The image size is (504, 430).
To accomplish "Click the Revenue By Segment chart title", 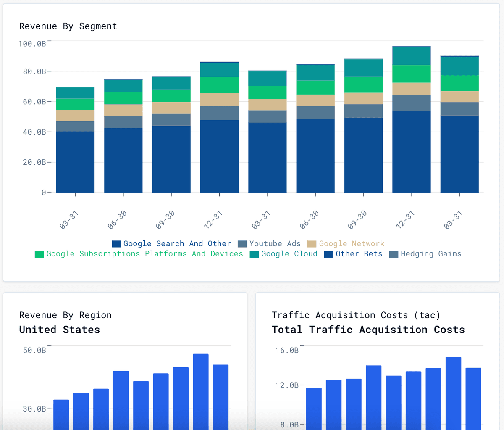I will (x=68, y=26).
